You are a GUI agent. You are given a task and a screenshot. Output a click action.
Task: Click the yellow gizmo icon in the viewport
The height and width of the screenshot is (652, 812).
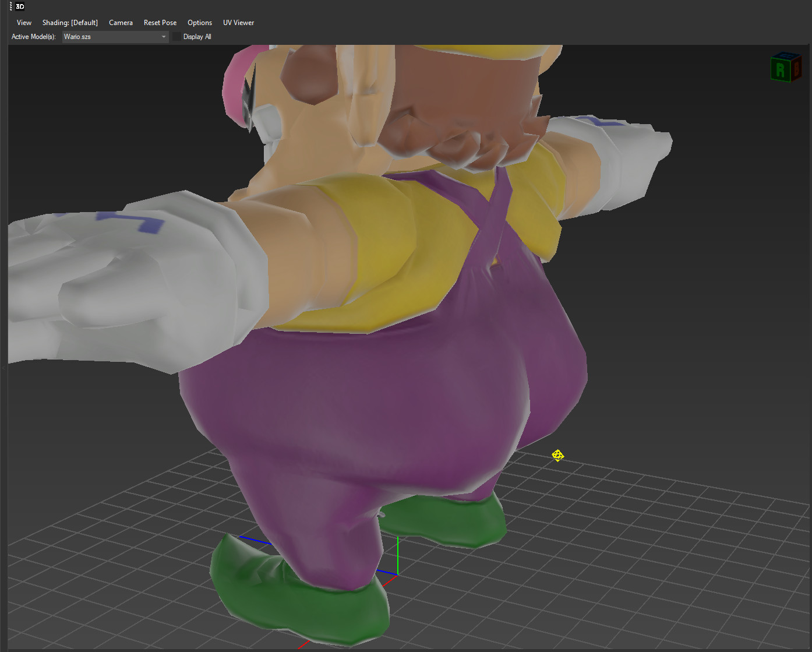click(x=557, y=455)
